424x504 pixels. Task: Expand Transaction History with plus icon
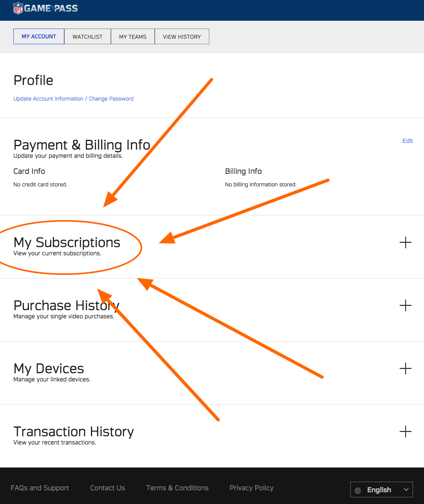pyautogui.click(x=406, y=432)
